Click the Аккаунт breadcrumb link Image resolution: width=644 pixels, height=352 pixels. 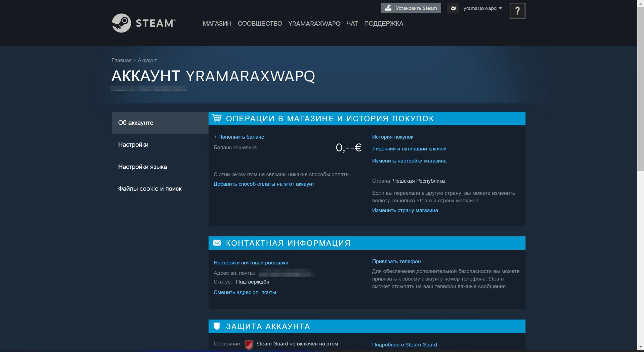click(147, 60)
